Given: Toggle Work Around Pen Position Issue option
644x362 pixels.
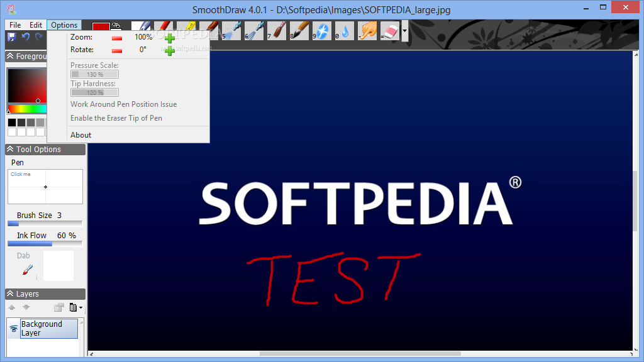Looking at the screenshot, I should click(124, 104).
